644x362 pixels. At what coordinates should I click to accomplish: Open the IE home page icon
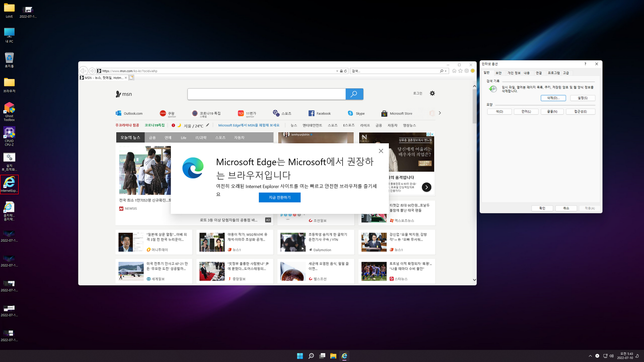point(454,71)
